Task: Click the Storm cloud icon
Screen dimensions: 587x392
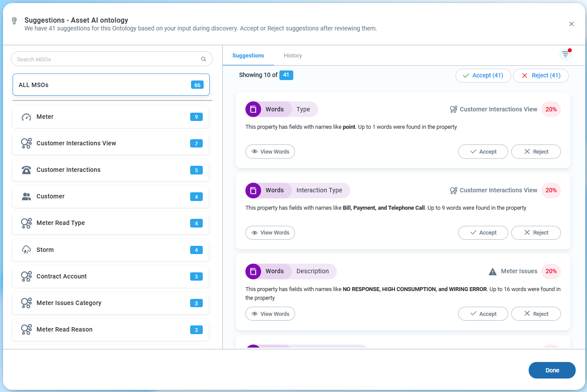Action: (27, 250)
